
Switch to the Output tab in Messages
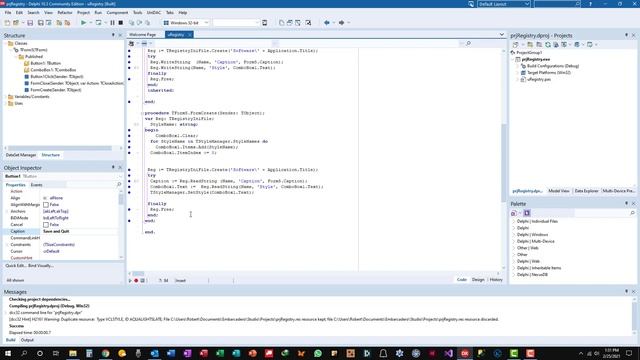click(x=27, y=340)
